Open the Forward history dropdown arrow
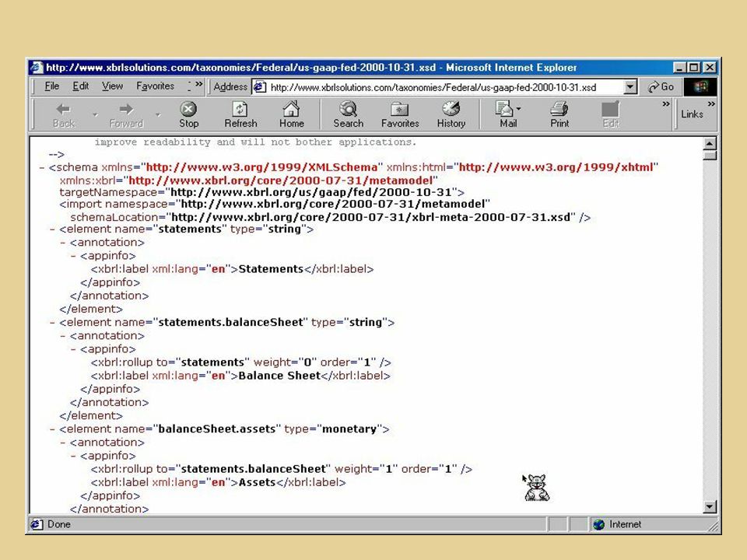This screenshot has width=747, height=560. (x=158, y=115)
